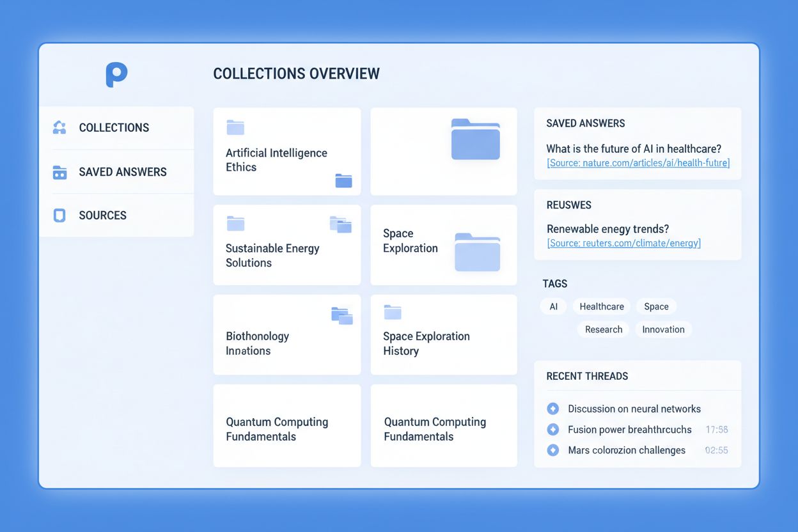Click the Perplexity logo icon
Screen dimensions: 798x532
point(117,74)
